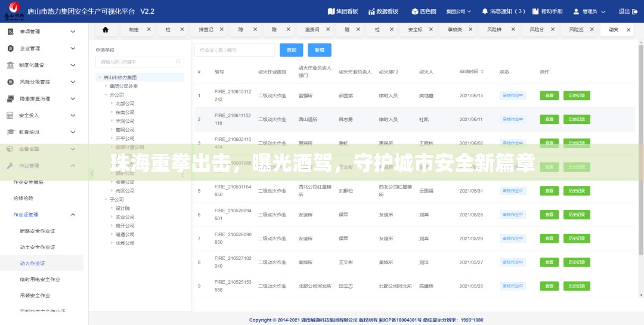Focus the department keyword input field

click(140, 61)
